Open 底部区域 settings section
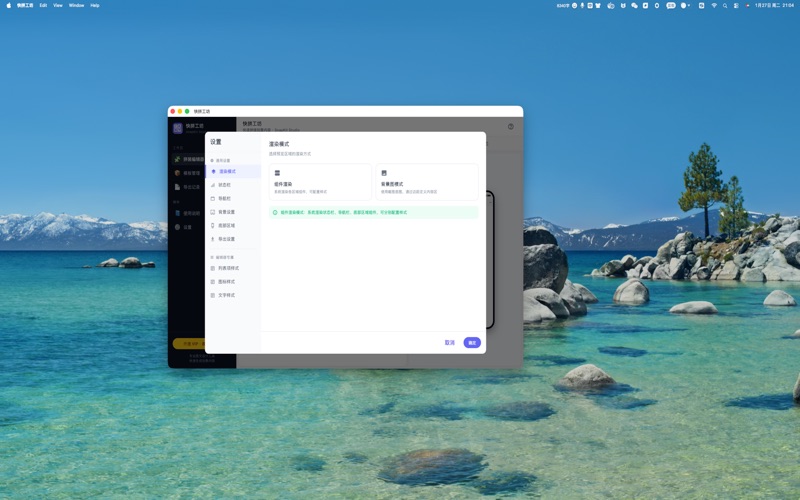This screenshot has height=500, width=800. 227,226
